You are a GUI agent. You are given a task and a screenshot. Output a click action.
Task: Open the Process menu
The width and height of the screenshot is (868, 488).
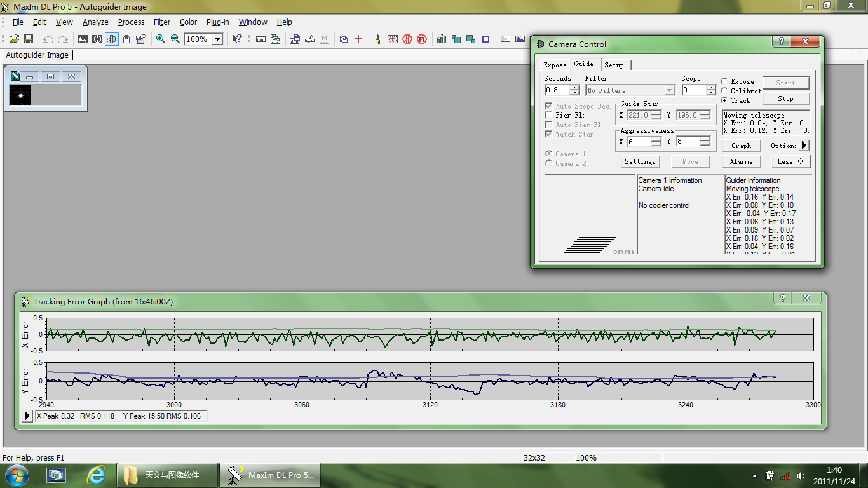click(x=131, y=22)
